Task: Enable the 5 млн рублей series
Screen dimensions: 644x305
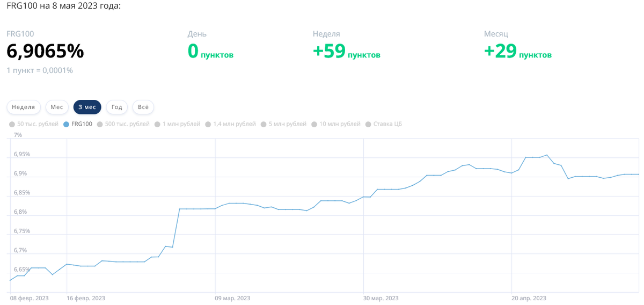Action: (x=284, y=124)
